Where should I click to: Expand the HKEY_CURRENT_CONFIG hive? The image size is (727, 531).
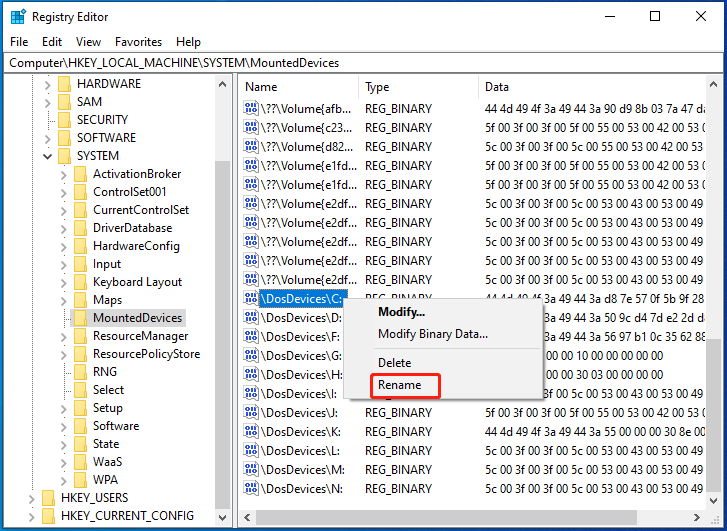(x=32, y=516)
